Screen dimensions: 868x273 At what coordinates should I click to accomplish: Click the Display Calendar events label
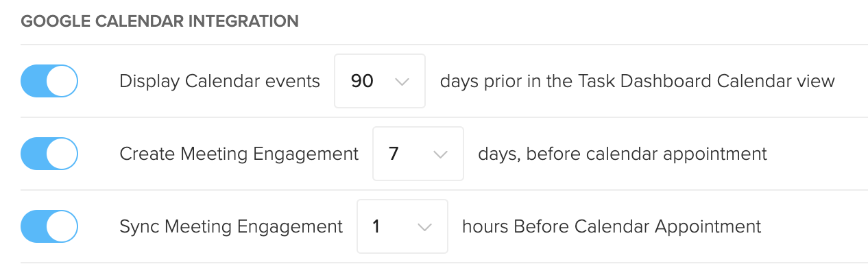(219, 82)
